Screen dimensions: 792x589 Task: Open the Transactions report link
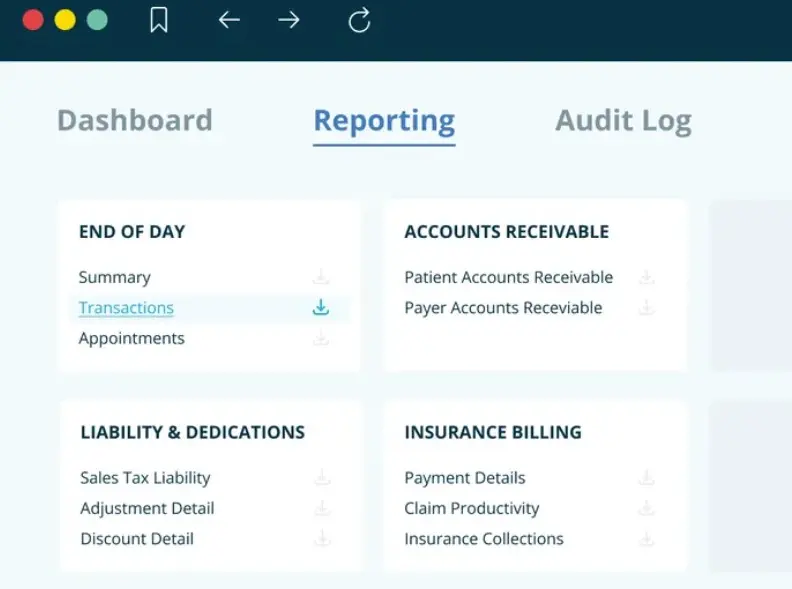(126, 307)
